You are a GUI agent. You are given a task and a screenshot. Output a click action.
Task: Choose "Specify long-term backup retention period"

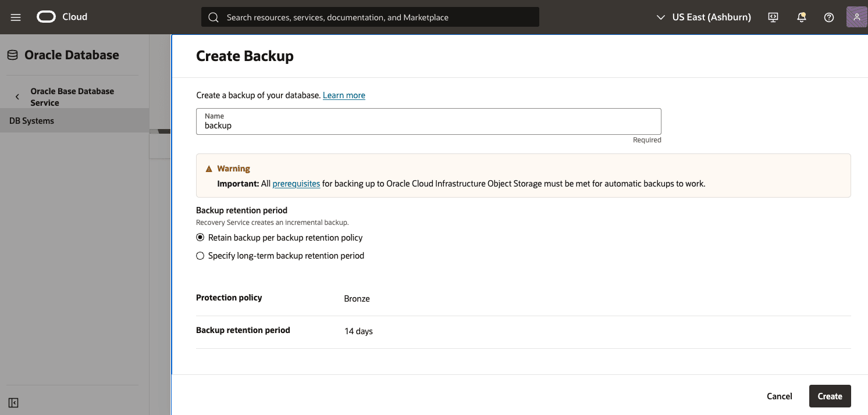click(x=200, y=255)
